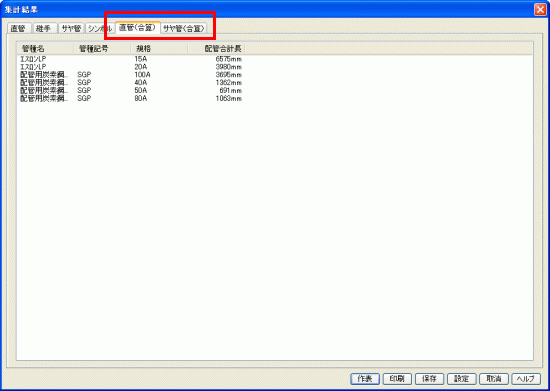
Task: Click the 規格 column header
Action: click(159, 49)
